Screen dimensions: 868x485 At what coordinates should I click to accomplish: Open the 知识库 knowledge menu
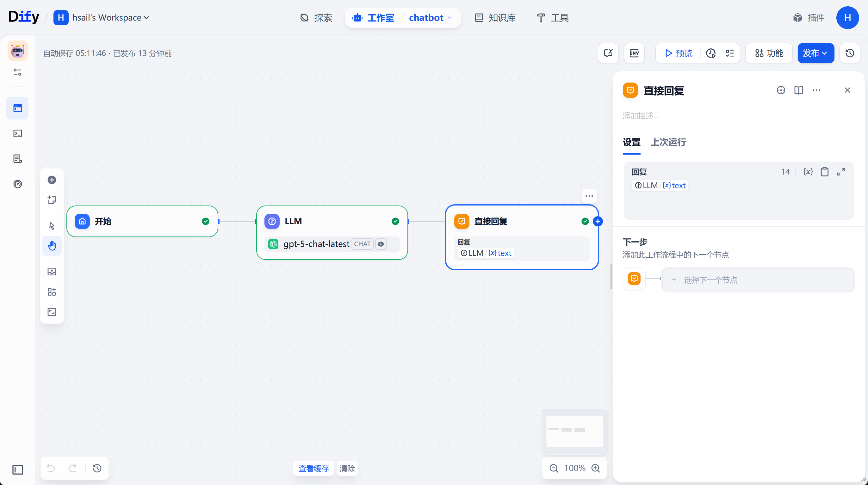(495, 17)
